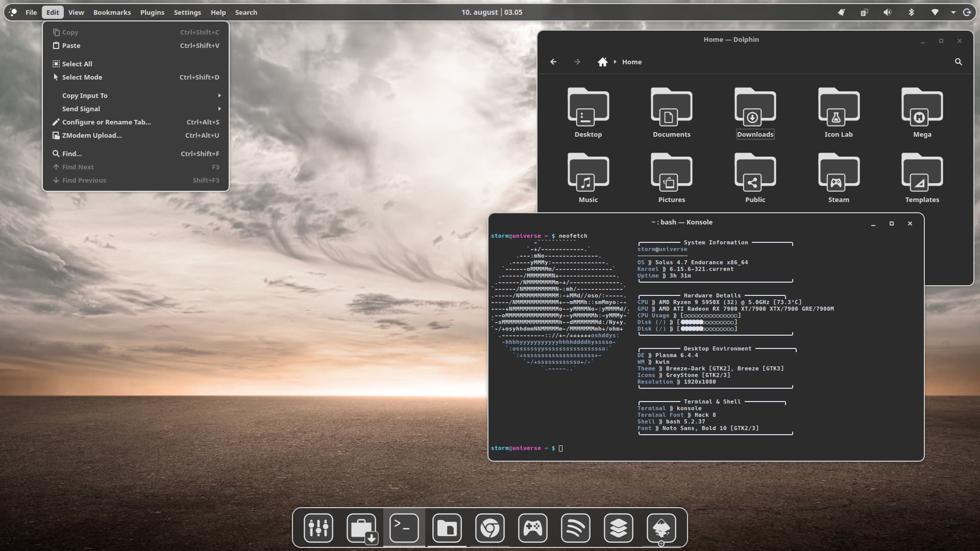980x551 pixels.
Task: Click the Dolphin home breadcrumb icon
Action: click(x=602, y=62)
